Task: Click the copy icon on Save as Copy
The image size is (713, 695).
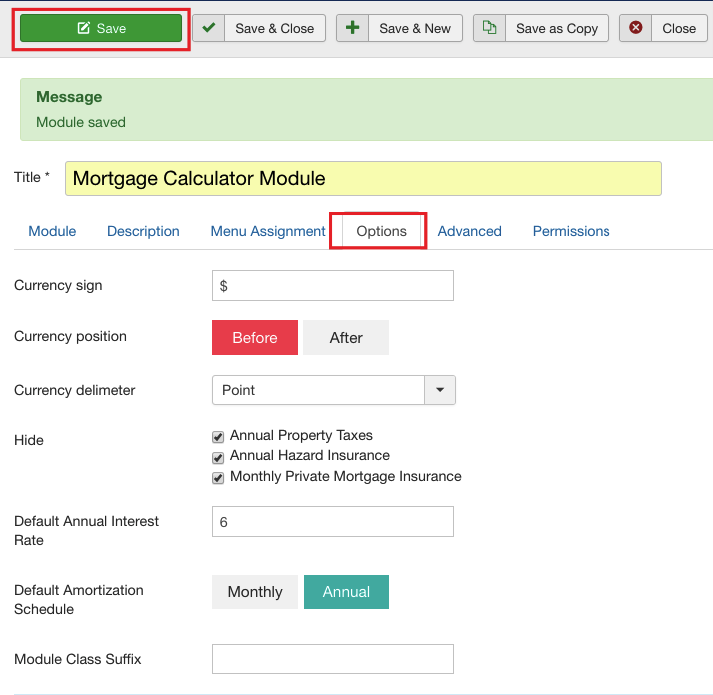Action: click(489, 28)
